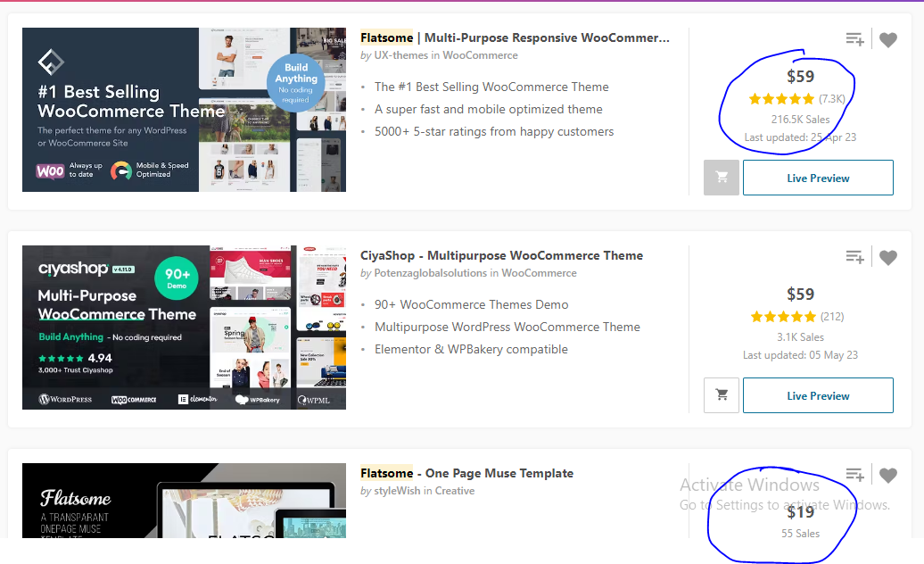Click the $59 price of Flatsome WooCommerce theme

pyautogui.click(x=800, y=77)
